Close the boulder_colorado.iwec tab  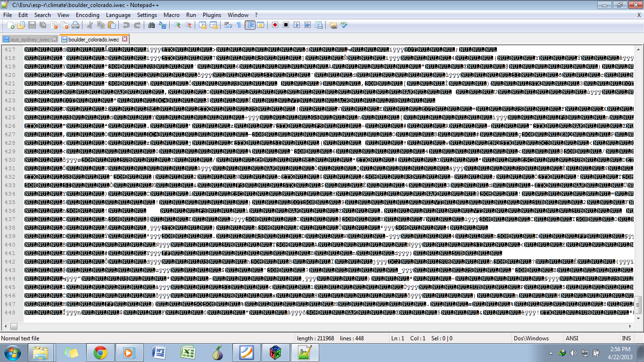pyautogui.click(x=124, y=39)
